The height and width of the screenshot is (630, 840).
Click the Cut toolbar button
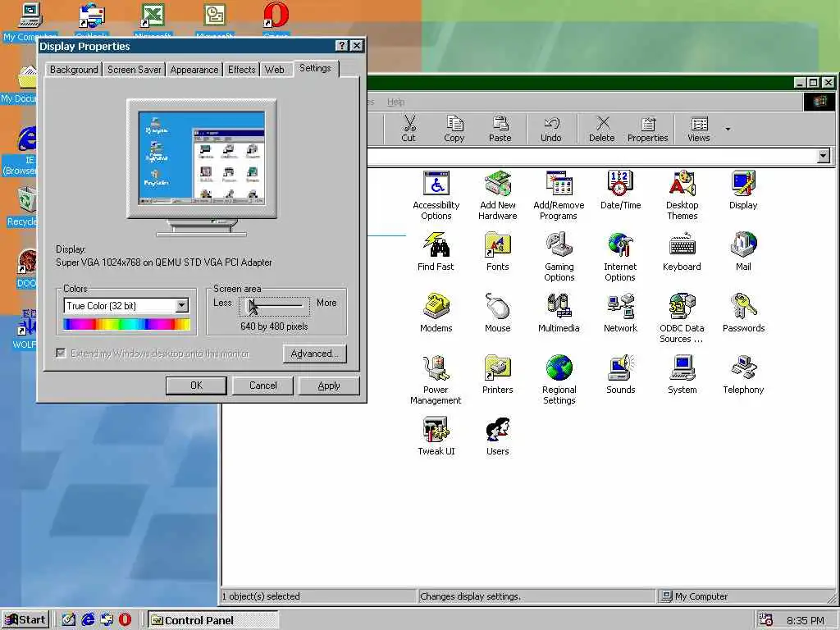[409, 129]
